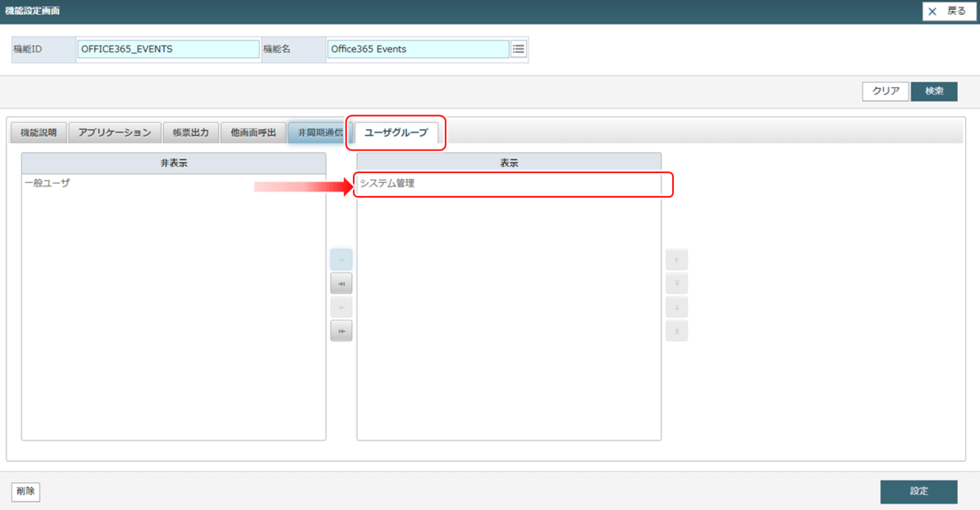Open the list icon beside 機能名 field
The height and width of the screenshot is (510, 980).
tap(519, 49)
